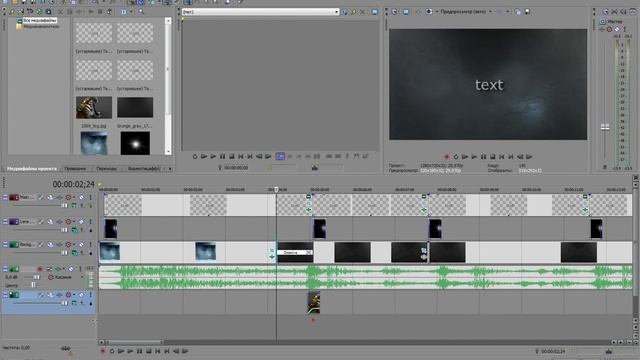Select the grunge gray image thumbnail

coord(135,107)
